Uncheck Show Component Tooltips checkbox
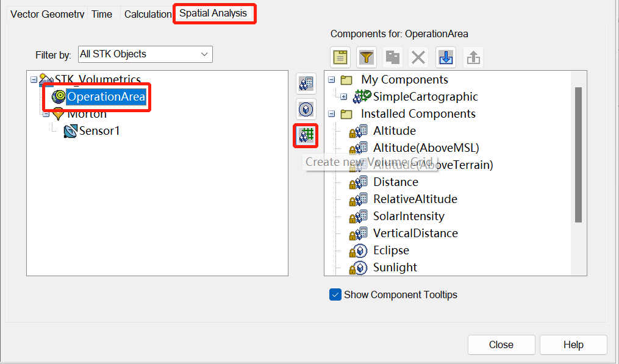Screen dimensions: 619x364 coord(335,294)
